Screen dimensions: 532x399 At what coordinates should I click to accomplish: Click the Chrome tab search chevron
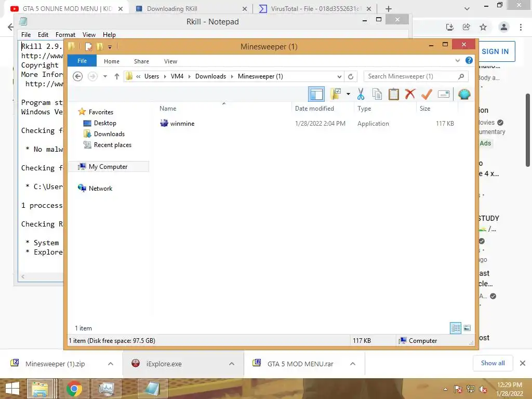click(467, 9)
